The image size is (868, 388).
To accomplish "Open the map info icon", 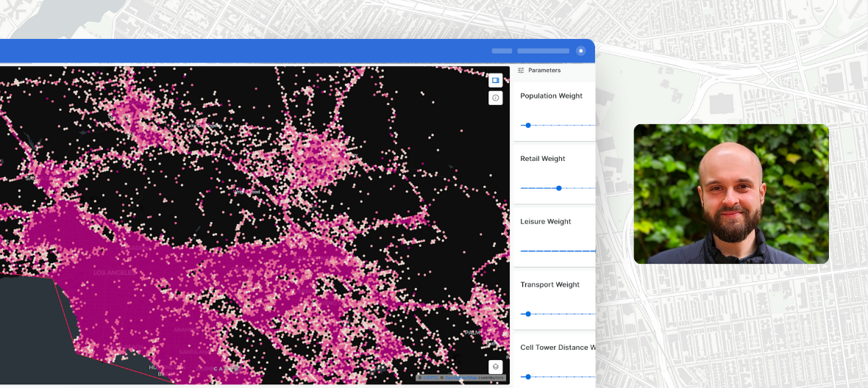I will point(495,98).
